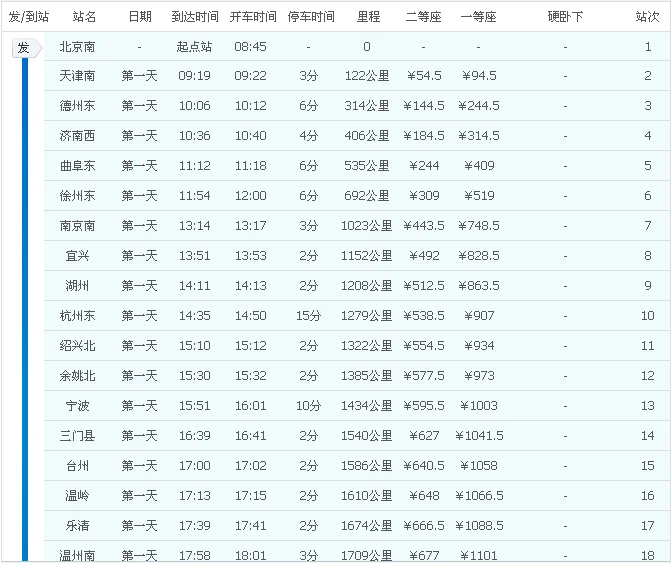Click departure time 10:12 at 德州东
This screenshot has height=563, width=671.
click(x=250, y=106)
